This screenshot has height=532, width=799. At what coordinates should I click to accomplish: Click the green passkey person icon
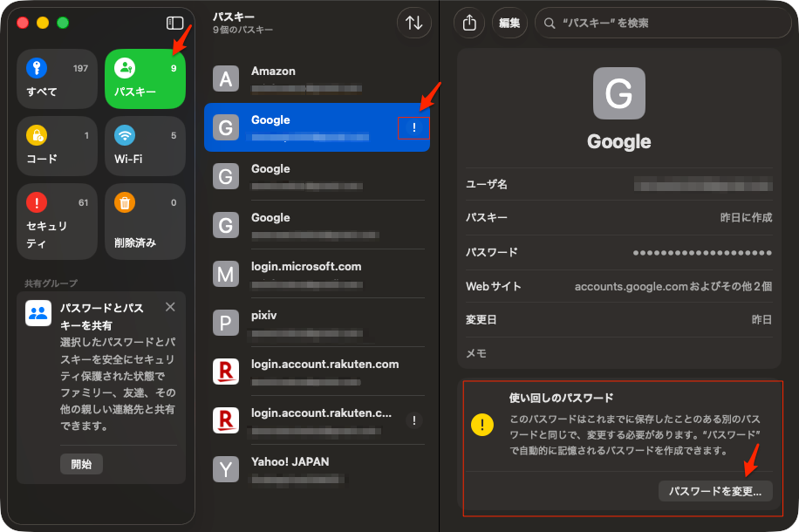[125, 68]
